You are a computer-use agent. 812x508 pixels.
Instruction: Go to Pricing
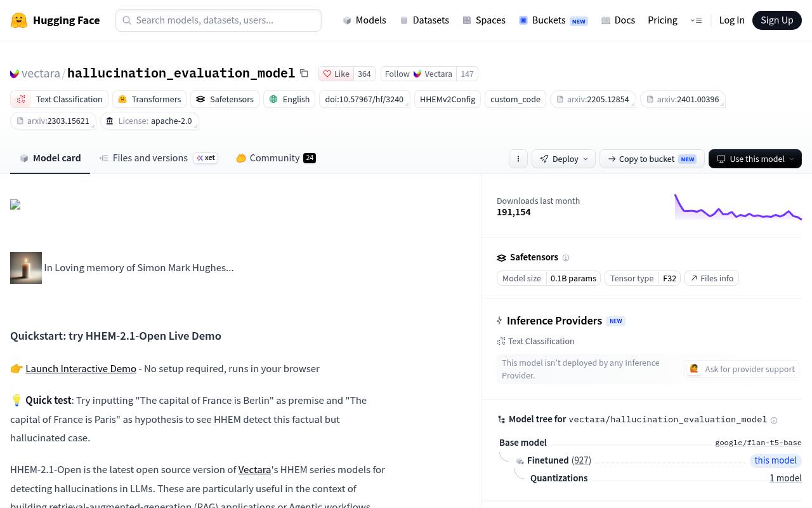pos(662,20)
